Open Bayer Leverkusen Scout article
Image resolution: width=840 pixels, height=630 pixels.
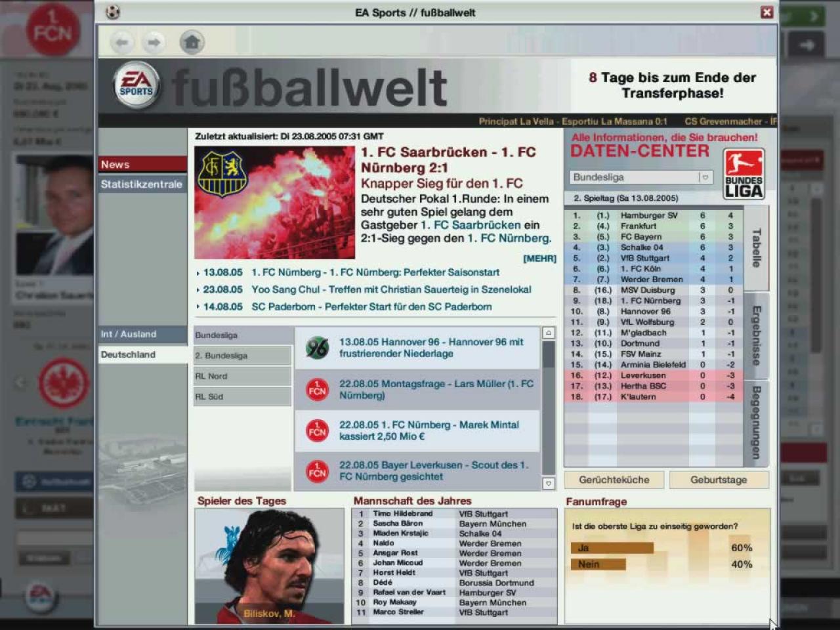click(x=433, y=471)
